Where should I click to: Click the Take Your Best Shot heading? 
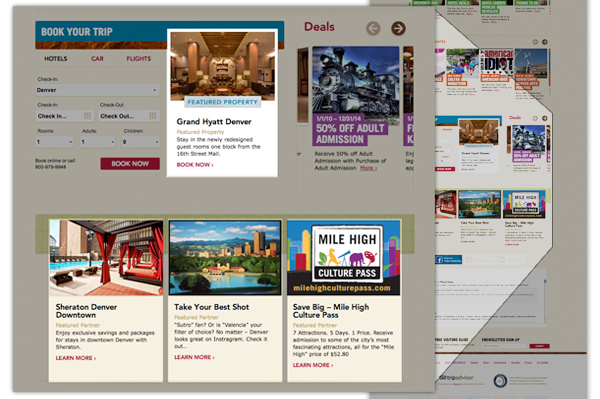coord(212,307)
